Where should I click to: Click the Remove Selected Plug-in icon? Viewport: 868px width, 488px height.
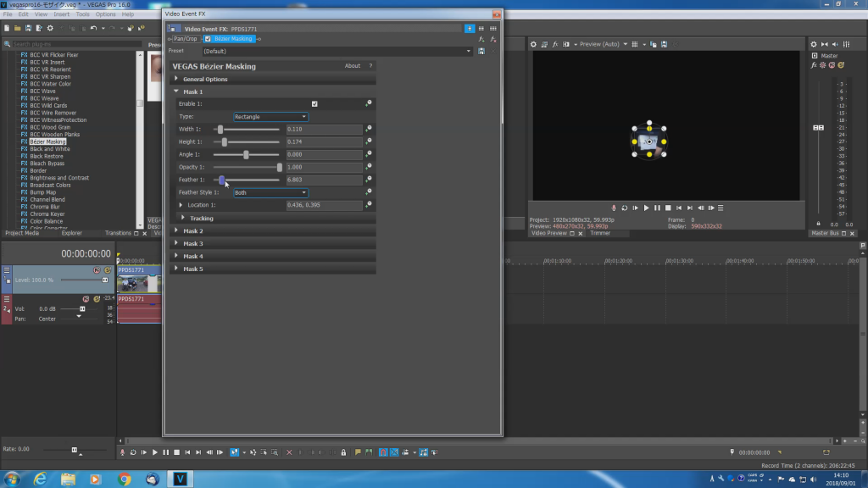click(x=492, y=39)
